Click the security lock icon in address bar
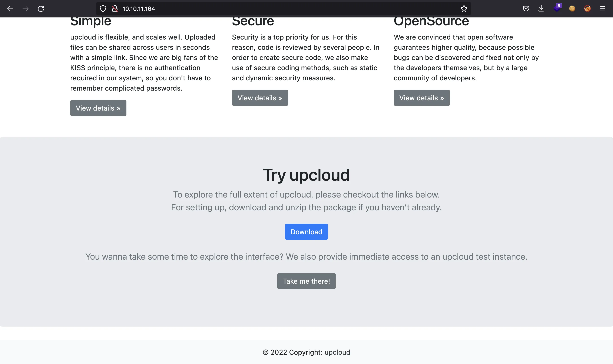613x364 pixels. tap(115, 9)
